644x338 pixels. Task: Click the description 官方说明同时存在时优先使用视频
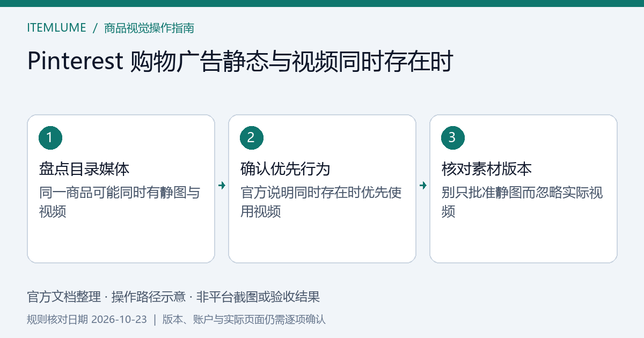click(x=321, y=202)
